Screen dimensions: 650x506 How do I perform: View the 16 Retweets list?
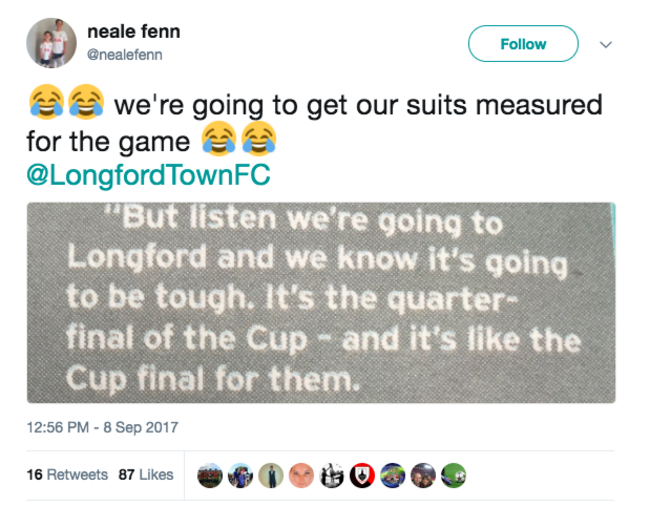67,475
